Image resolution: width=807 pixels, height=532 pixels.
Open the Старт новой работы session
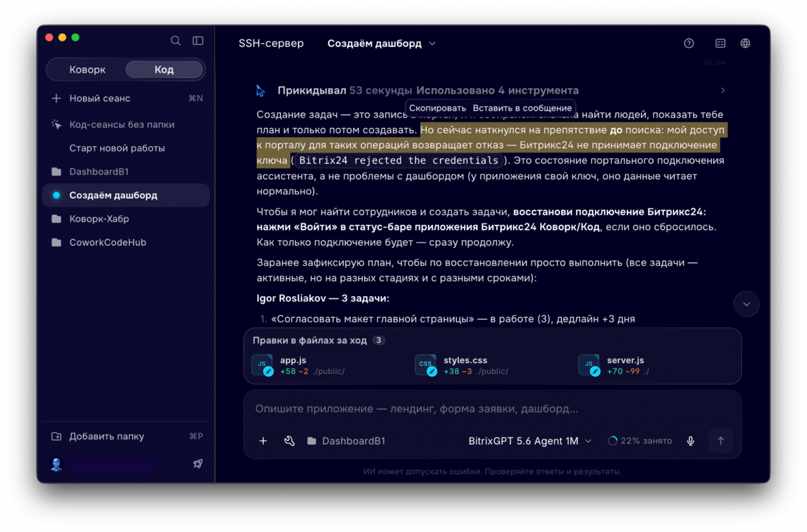[126, 148]
